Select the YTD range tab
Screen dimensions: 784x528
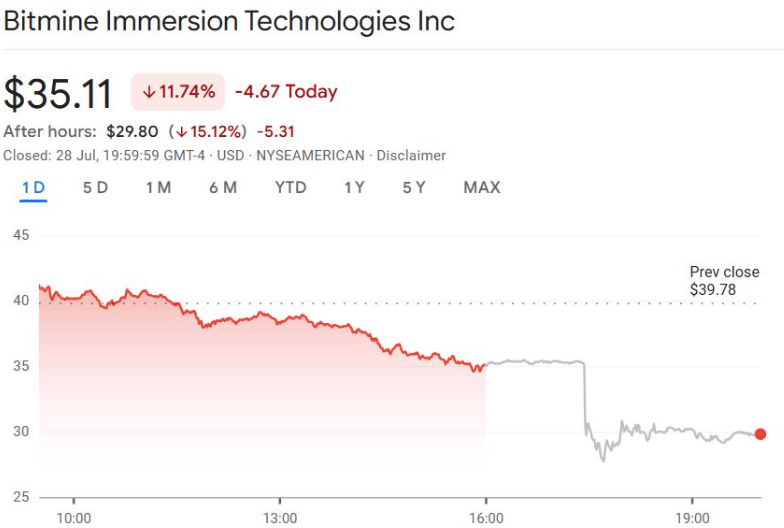(290, 188)
